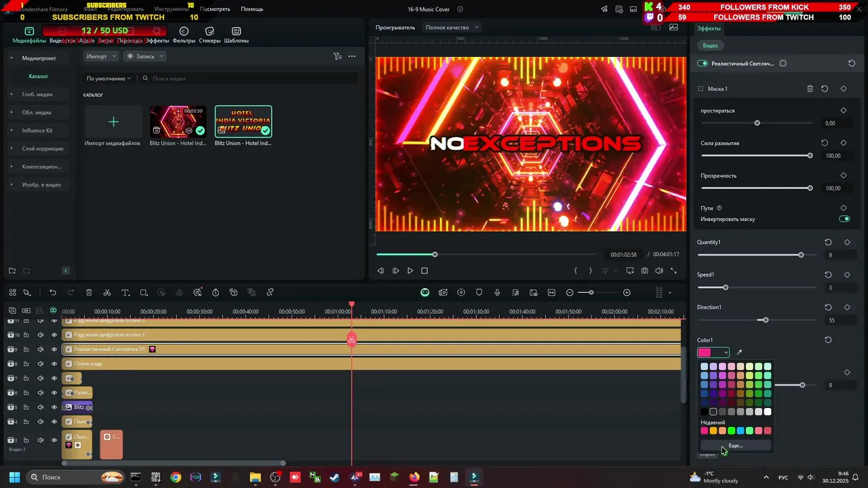
Task: Take a snapshot with the camera icon
Action: pyautogui.click(x=644, y=270)
